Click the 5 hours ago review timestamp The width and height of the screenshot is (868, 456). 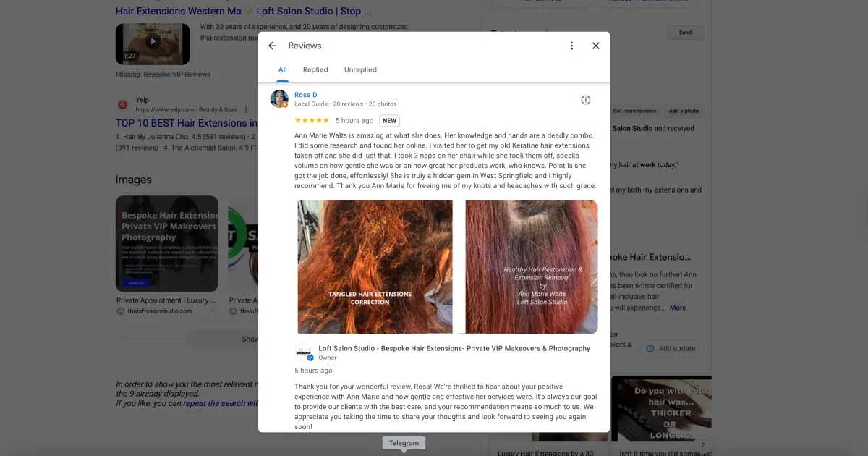point(354,121)
